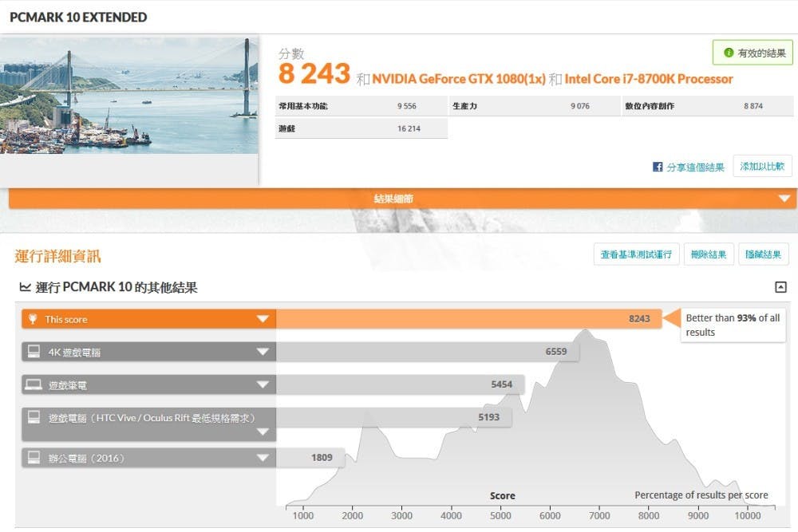The image size is (798, 532).
Task: Click the 1000 tick label on the axis
Action: [x=302, y=515]
